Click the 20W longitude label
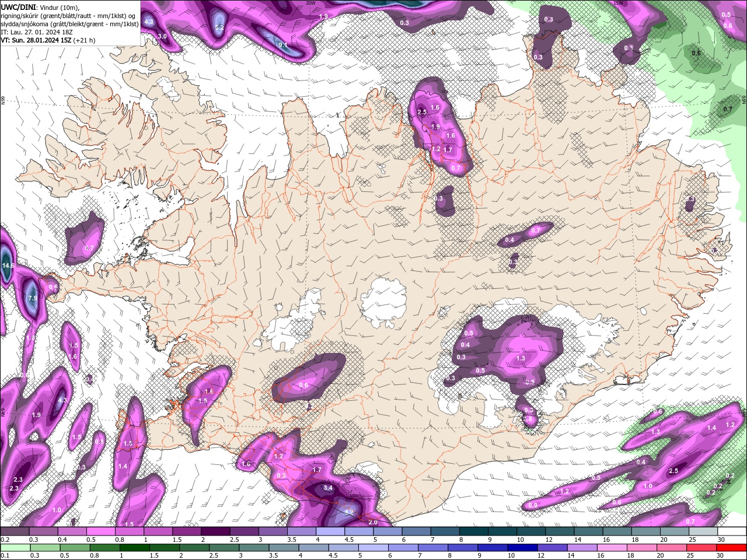This screenshot has height=560, width=747. coord(310,3)
